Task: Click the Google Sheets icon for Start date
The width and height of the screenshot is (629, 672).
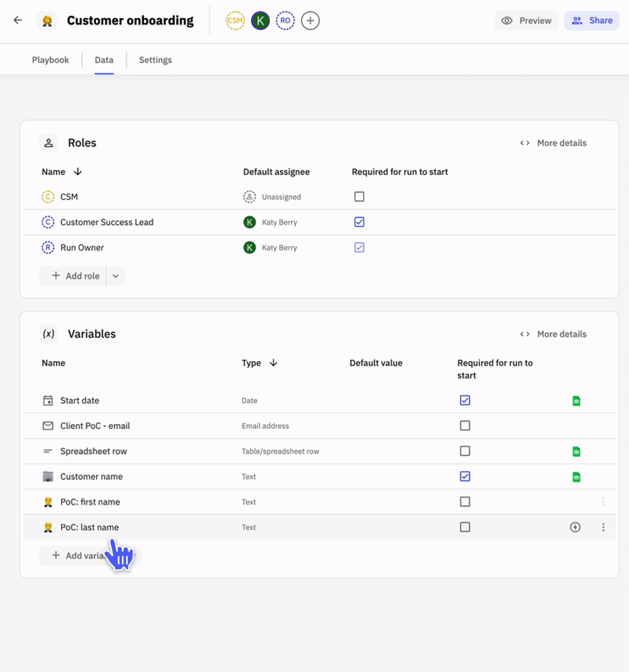Action: click(x=576, y=401)
